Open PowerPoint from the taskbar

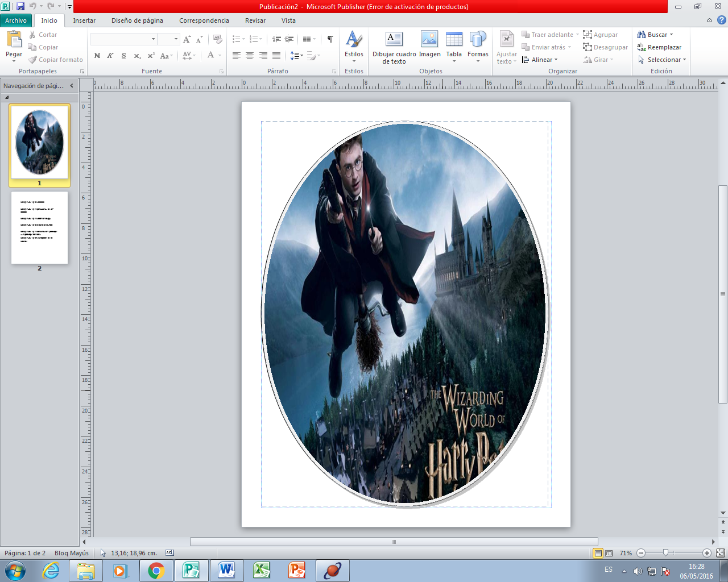tap(297, 571)
